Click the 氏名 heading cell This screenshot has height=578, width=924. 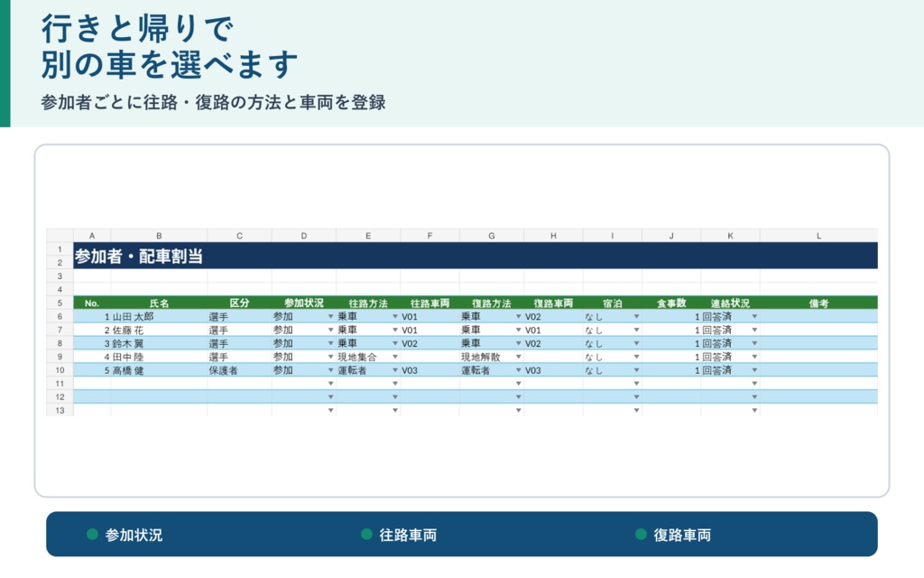pyautogui.click(x=159, y=303)
